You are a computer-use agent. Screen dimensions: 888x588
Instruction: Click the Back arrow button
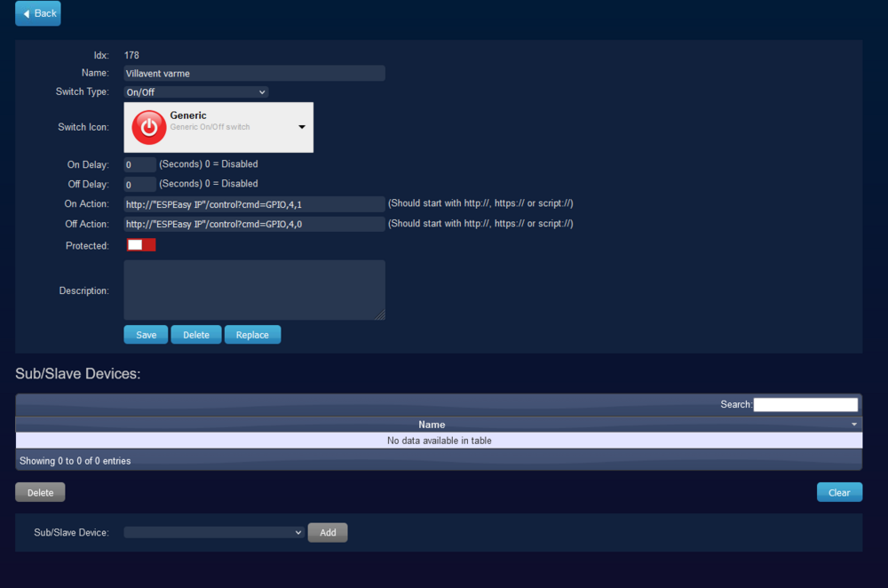click(x=38, y=13)
